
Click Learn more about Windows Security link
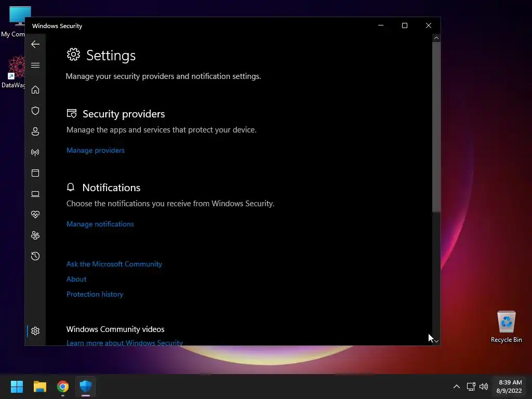tap(125, 343)
